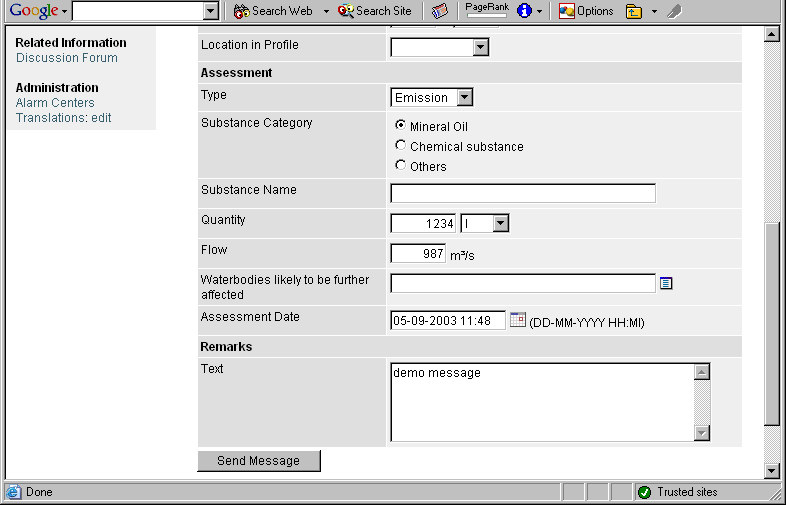Click the Up folder toolbar icon

click(x=634, y=11)
